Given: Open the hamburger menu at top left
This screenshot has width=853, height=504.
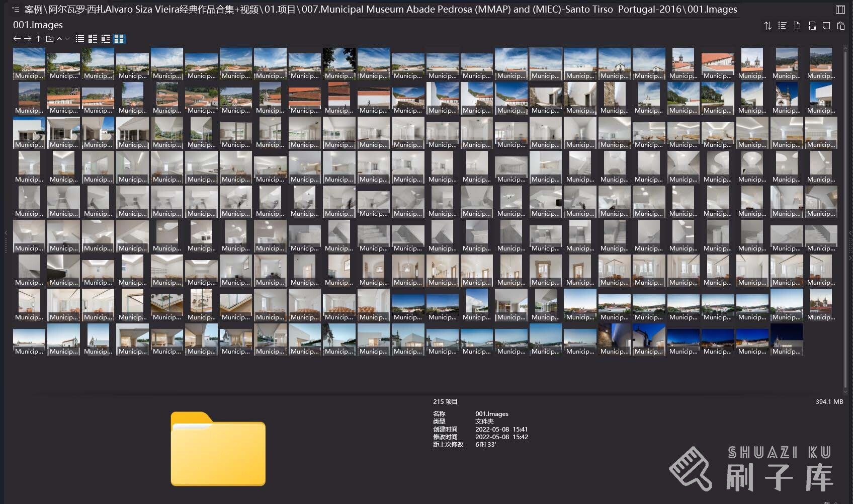Looking at the screenshot, I should (16, 10).
